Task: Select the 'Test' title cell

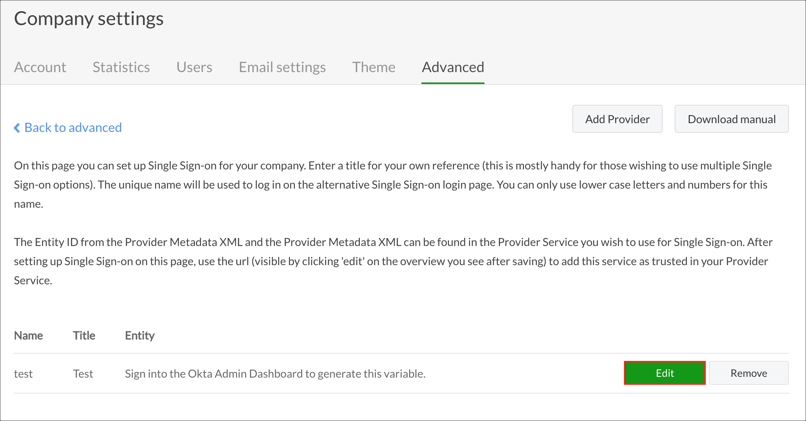Action: [x=83, y=374]
